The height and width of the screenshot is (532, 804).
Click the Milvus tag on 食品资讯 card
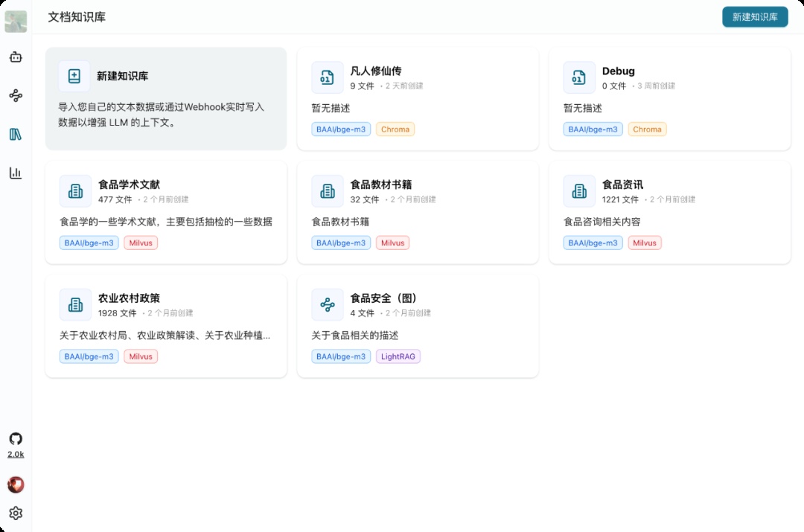coord(645,243)
